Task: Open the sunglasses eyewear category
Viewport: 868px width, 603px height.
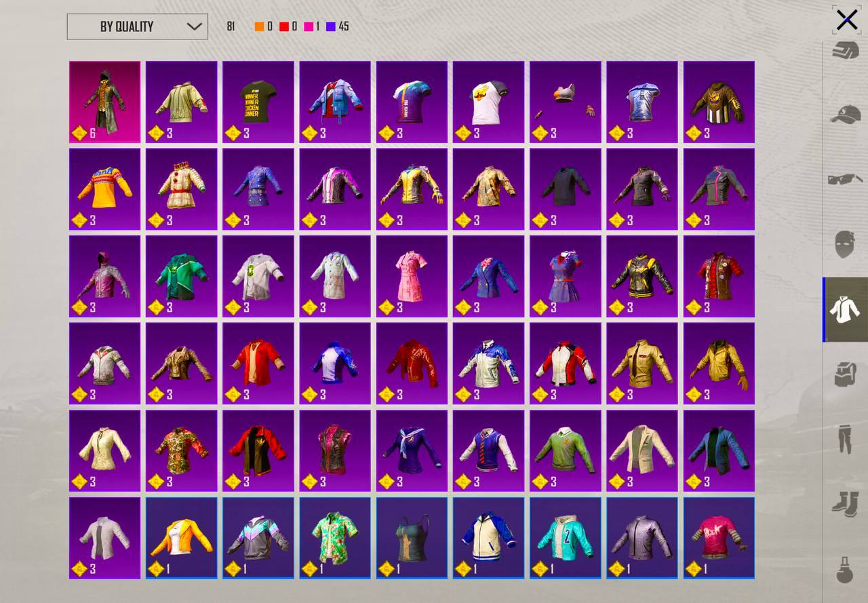Action: pos(845,179)
